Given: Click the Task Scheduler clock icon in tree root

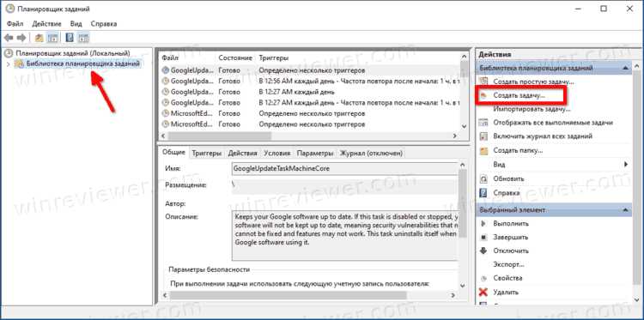Looking at the screenshot, I should tap(9, 53).
